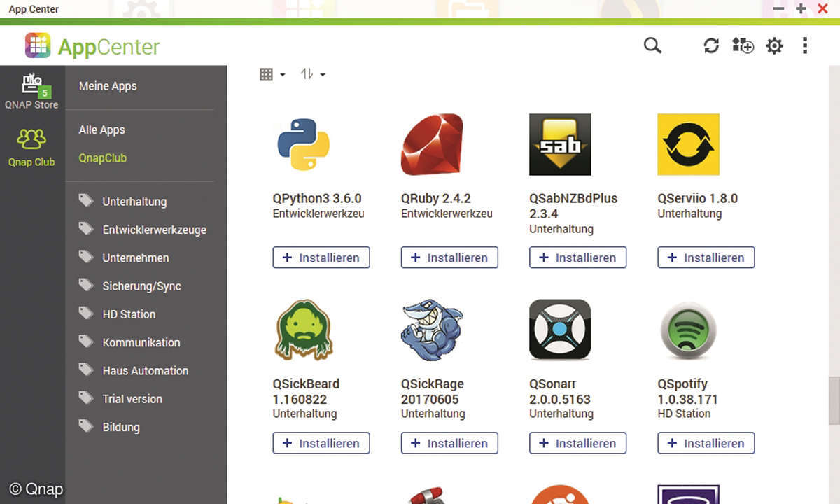This screenshot has width=840, height=504.
Task: Click tag icon beside Unterhaltung
Action: pos(86,201)
